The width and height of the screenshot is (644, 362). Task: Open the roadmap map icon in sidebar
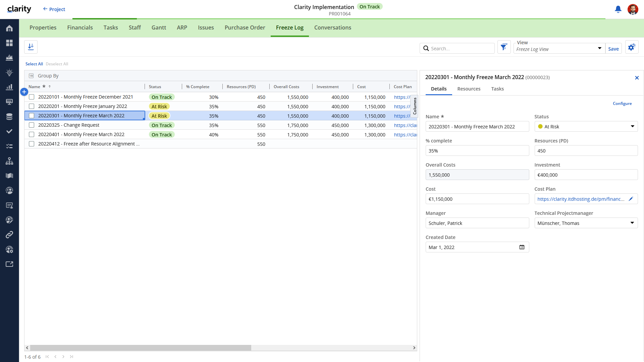pos(9,176)
